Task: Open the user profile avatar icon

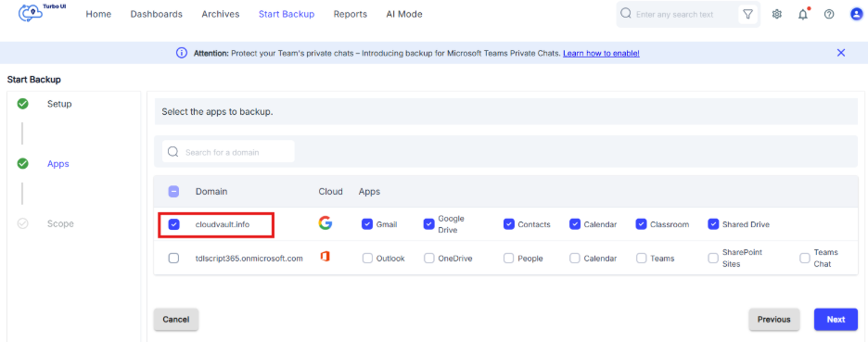Action: (x=856, y=15)
